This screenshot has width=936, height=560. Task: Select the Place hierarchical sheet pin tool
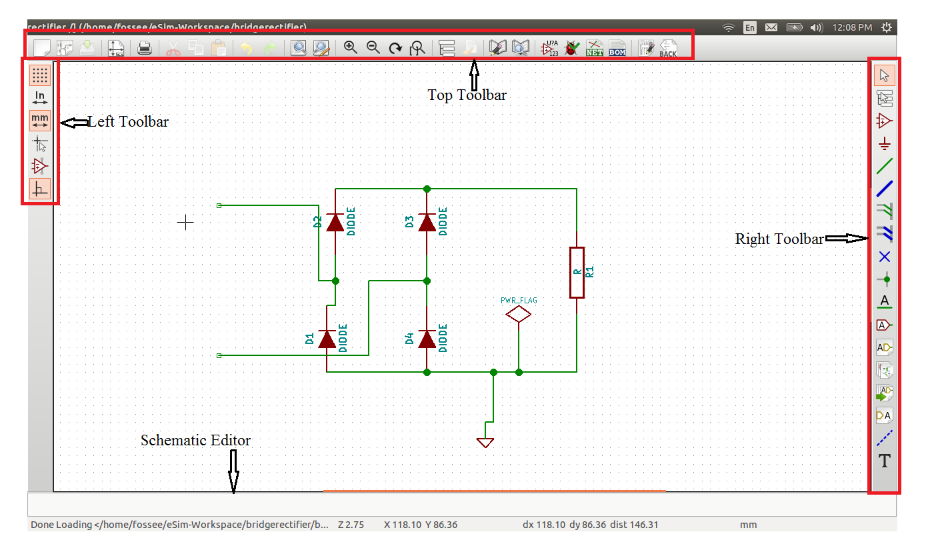point(884,415)
